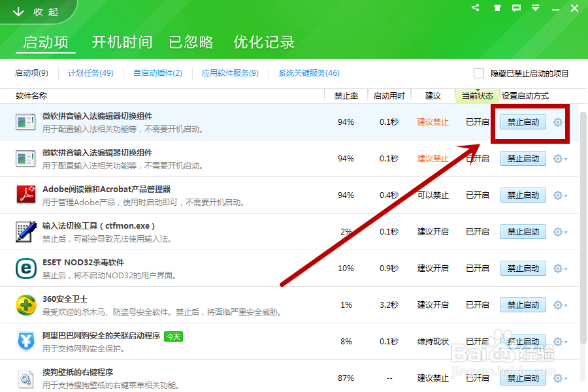Open the 计划任务(49) sub-tab
Viewport: 588px width, 392px height.
tap(91, 73)
